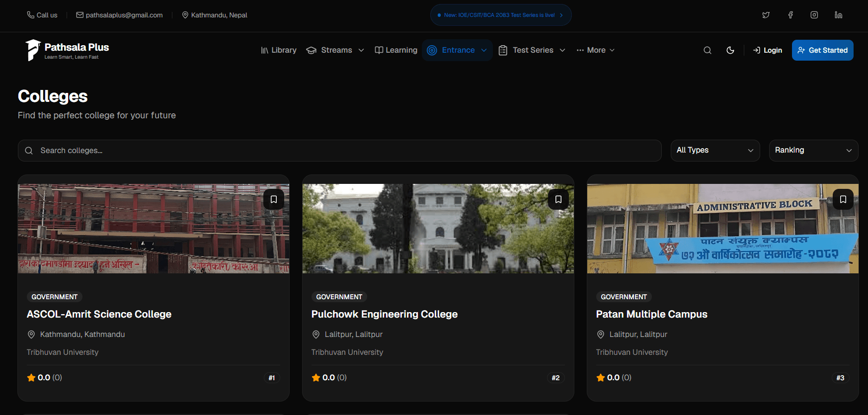Click the #3 rank badge
The height and width of the screenshot is (415, 868).
pos(841,378)
